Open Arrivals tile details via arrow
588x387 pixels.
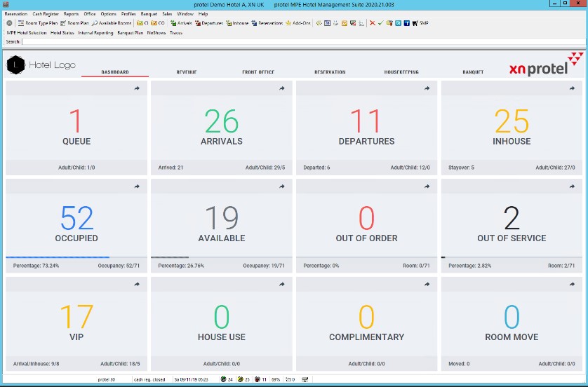[281, 88]
